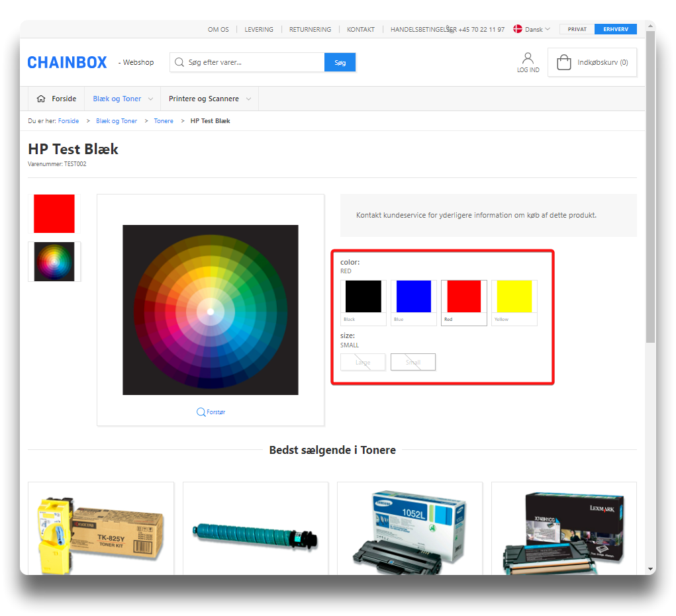Click the Danish flag icon
676x616 pixels.
tap(517, 29)
